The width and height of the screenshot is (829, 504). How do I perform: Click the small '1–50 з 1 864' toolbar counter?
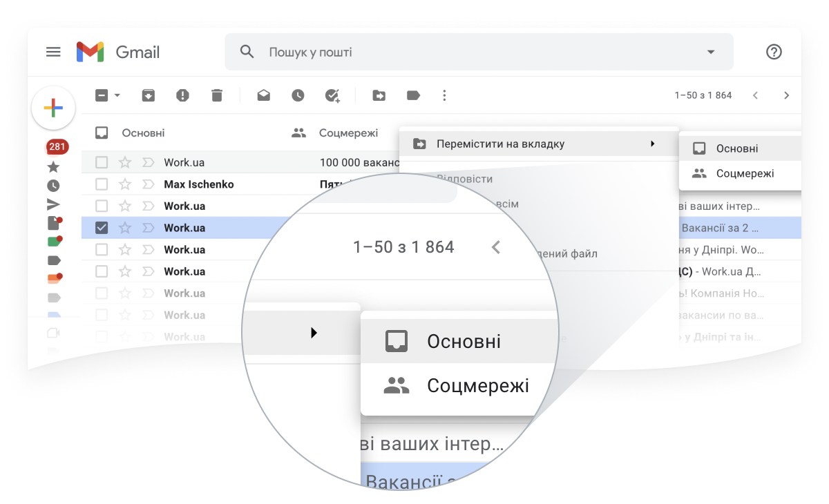(x=703, y=95)
